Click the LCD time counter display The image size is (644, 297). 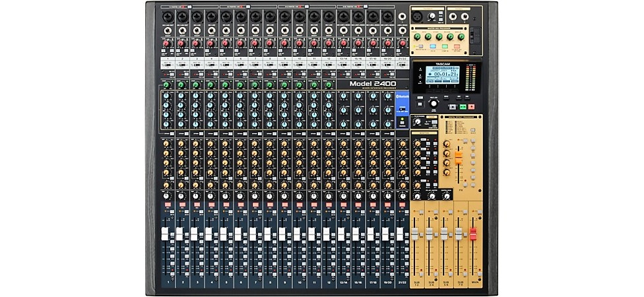click(441, 75)
